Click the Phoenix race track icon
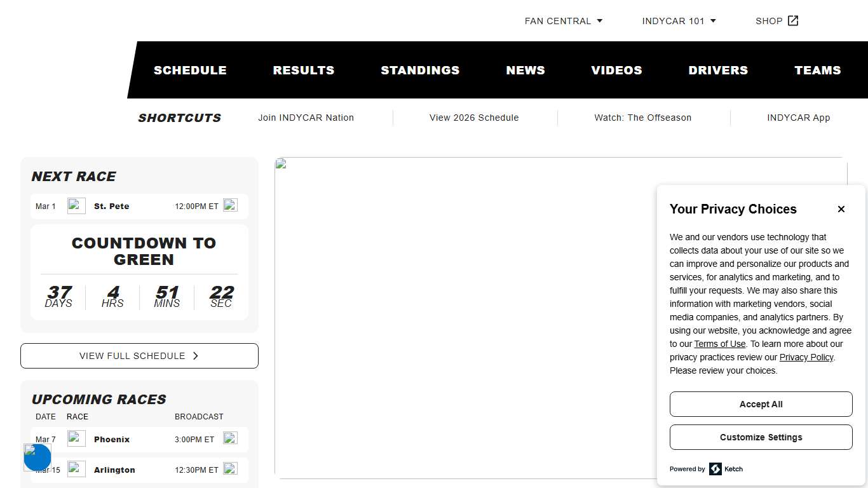The image size is (868, 488). tap(76, 438)
